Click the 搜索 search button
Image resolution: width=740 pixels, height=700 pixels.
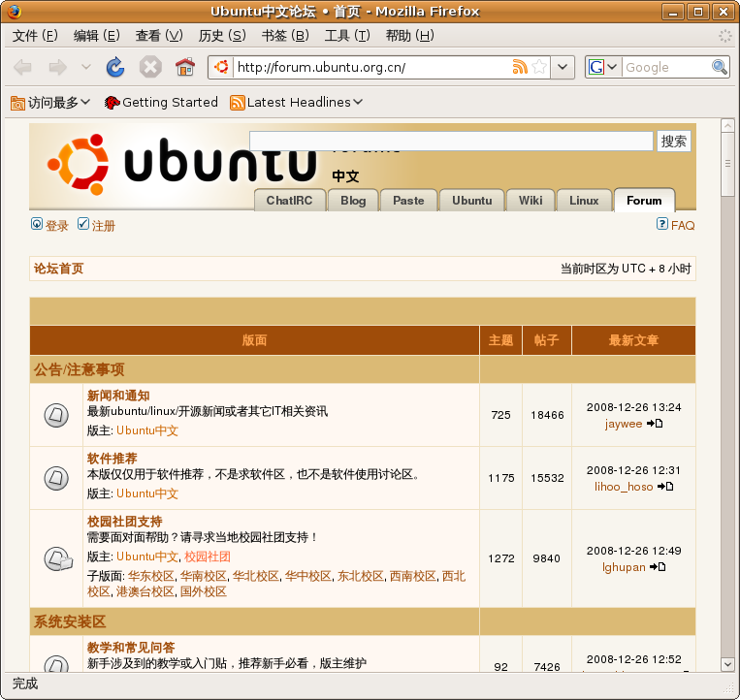(673, 141)
